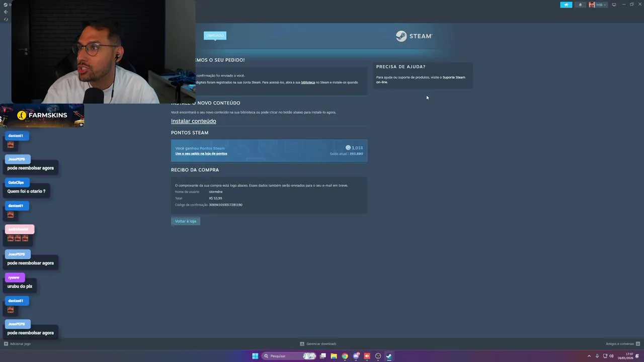Viewport: 644px width, 362px height.
Task: Click the Steam logo in the receipt header
Action: tap(414, 36)
